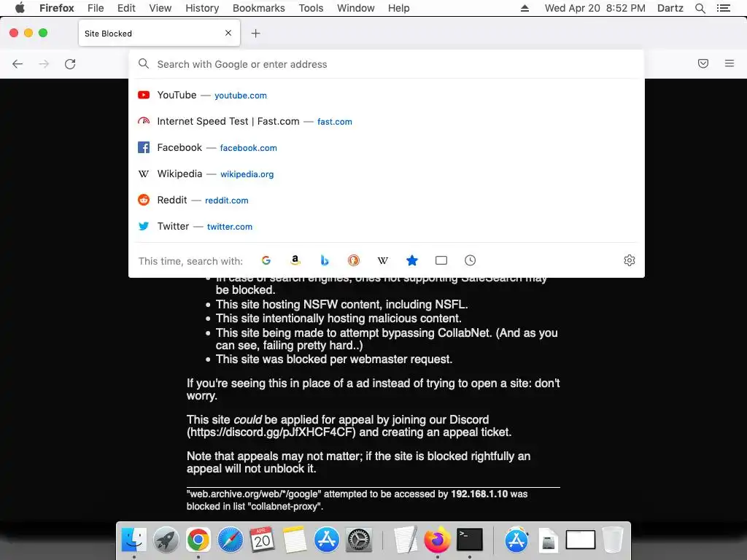Image resolution: width=747 pixels, height=560 pixels.
Task: Select the Site Blocked tab
Action: point(159,33)
